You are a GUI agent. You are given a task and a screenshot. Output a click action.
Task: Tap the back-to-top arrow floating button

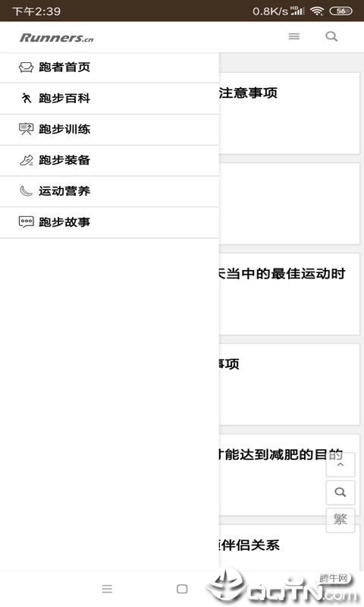point(340,464)
